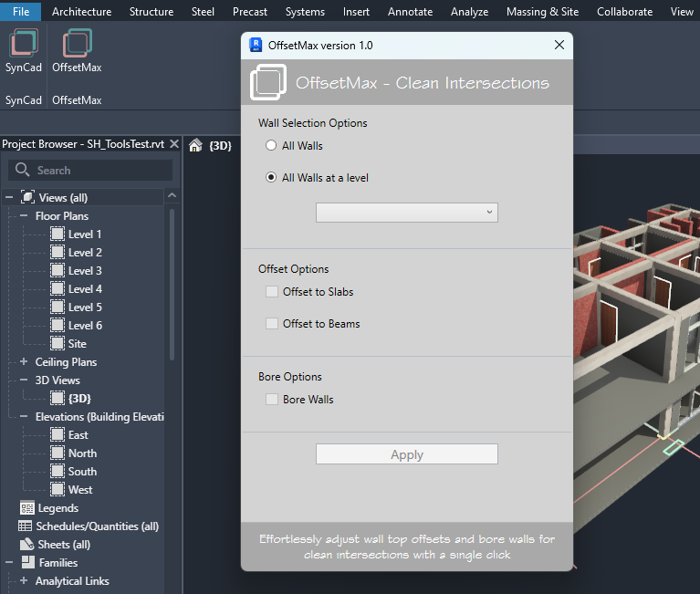Screen dimensions: 700x594
Task: Select All Walls at a level option
Action: click(271, 178)
